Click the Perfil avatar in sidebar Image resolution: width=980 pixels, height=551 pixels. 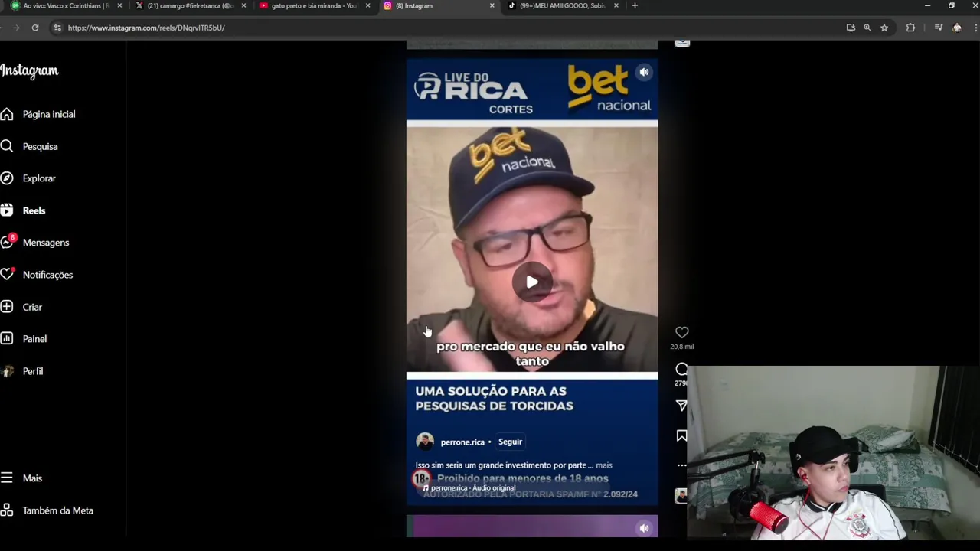point(8,371)
